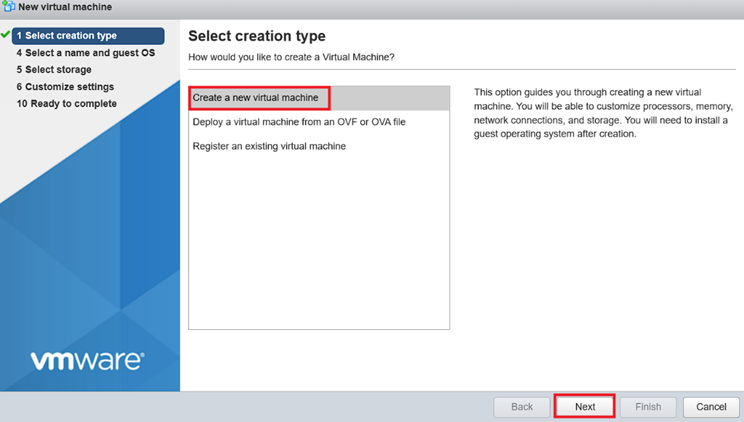Click the New virtual machine title bar icon
The width and height of the screenshot is (744, 422).
coord(9,7)
